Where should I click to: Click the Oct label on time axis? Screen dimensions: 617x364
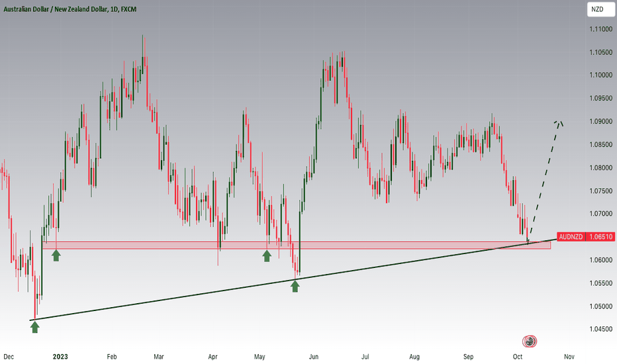[x=518, y=357]
